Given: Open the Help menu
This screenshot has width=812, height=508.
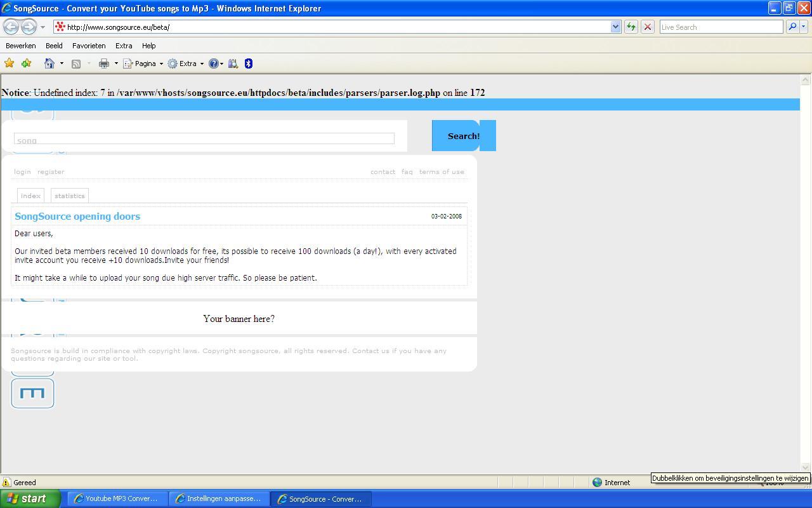Looking at the screenshot, I should tap(149, 46).
